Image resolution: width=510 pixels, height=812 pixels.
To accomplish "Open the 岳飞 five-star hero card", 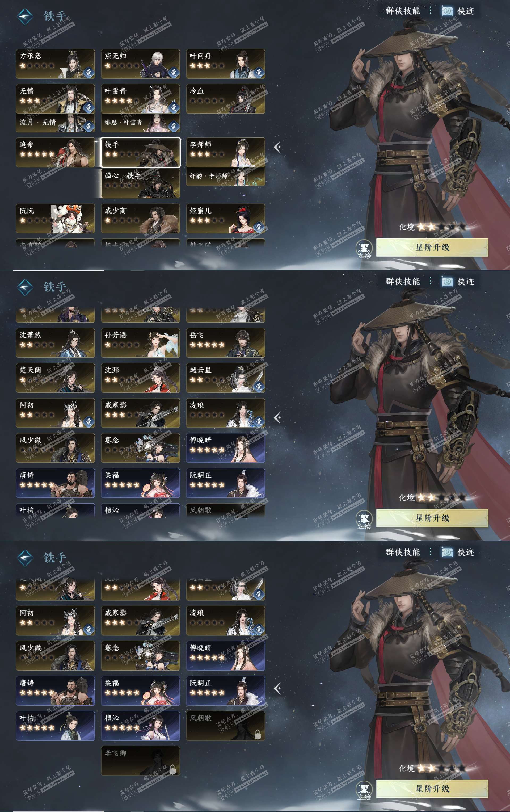I will coord(226,343).
